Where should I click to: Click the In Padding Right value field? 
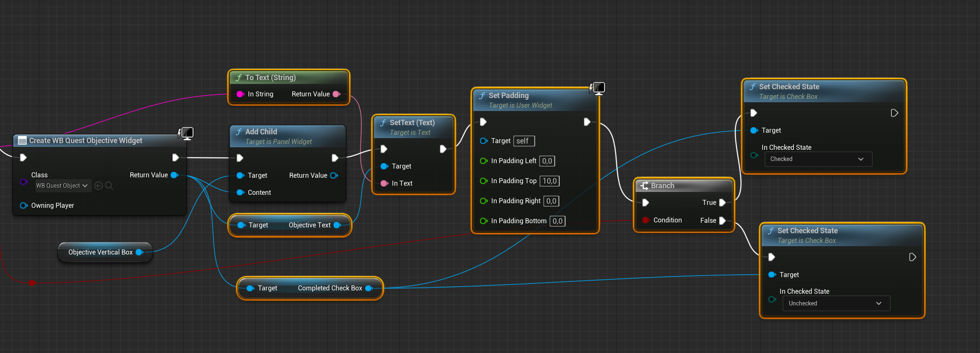(551, 201)
